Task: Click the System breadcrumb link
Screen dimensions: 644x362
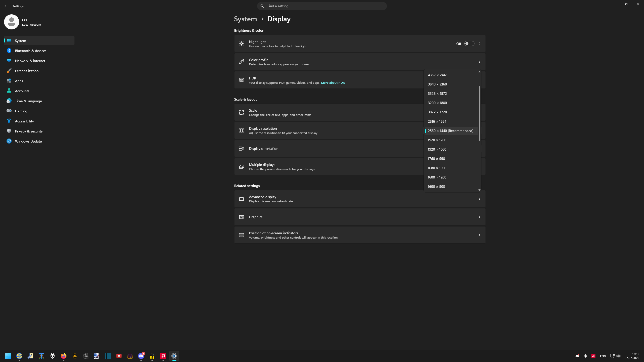Action: (x=245, y=19)
